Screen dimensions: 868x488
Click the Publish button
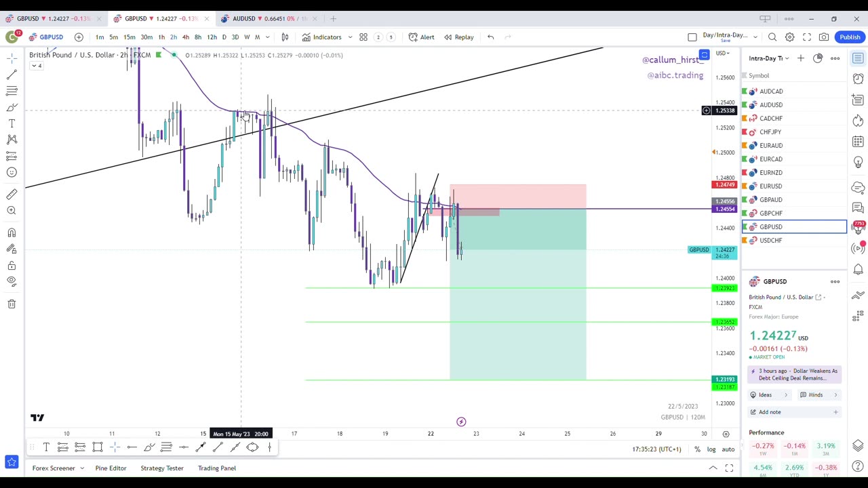coord(850,37)
